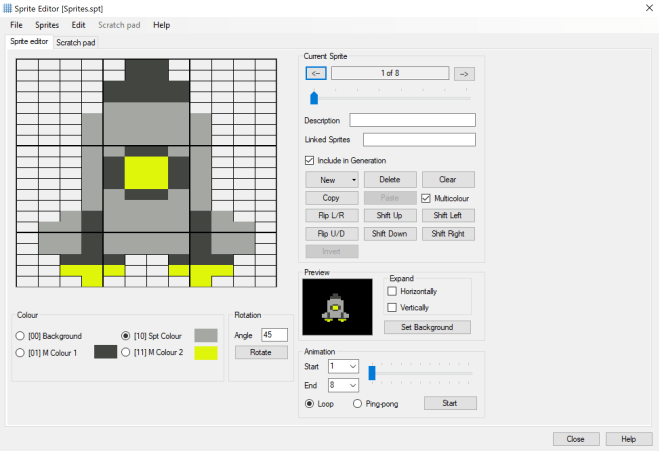Go to the next sprite arrow
Image resolution: width=659 pixels, height=451 pixels.
463,73
